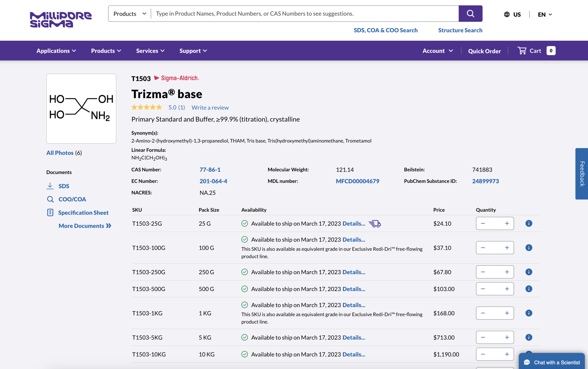
Task: Click Details link for T1503-10KG
Action: pos(354,354)
